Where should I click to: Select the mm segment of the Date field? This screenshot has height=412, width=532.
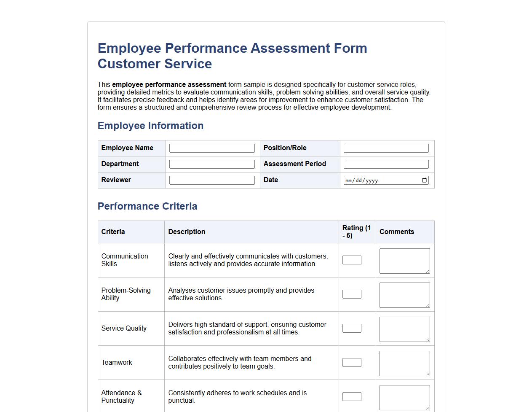click(348, 180)
